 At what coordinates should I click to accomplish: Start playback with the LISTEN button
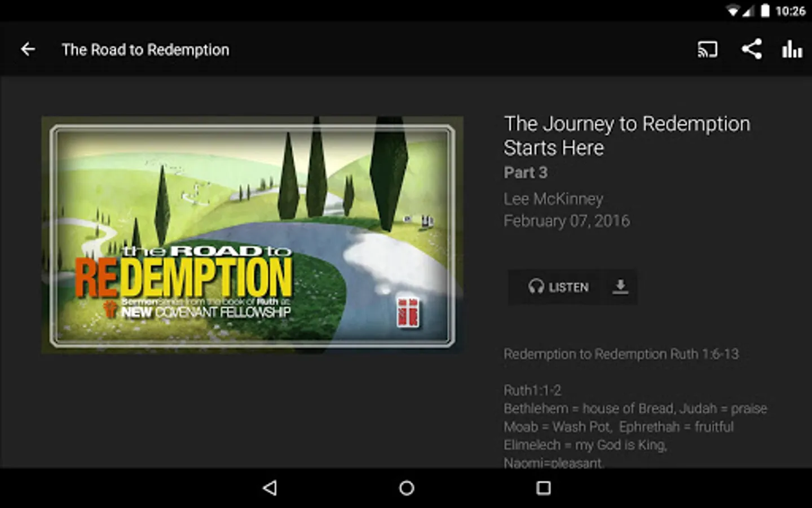(558, 287)
